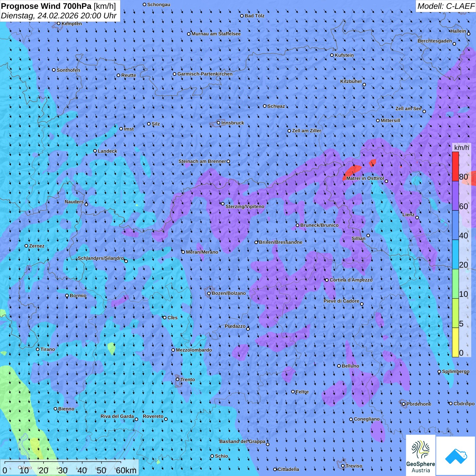Screen dimensions: 476x476
Task: Click the 'Bruneck/Brunico' label
Action: pos(319,225)
